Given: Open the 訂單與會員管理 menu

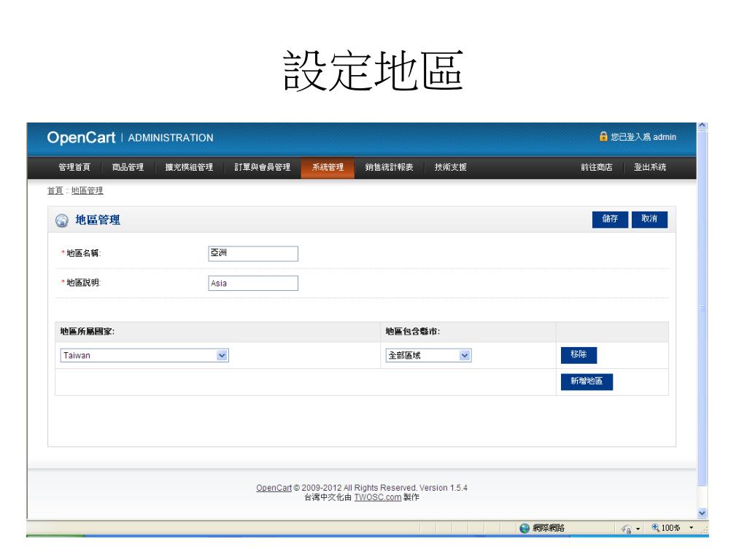Looking at the screenshot, I should pyautogui.click(x=263, y=167).
